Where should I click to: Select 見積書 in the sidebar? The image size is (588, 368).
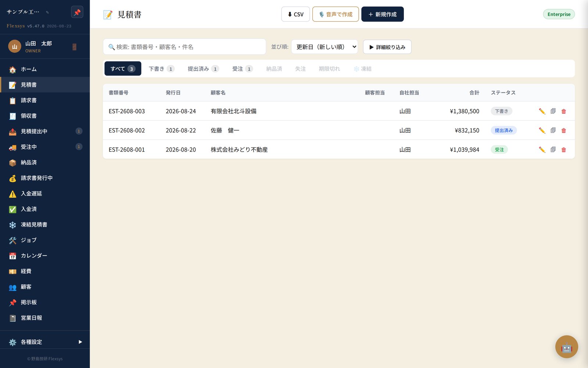click(45, 85)
